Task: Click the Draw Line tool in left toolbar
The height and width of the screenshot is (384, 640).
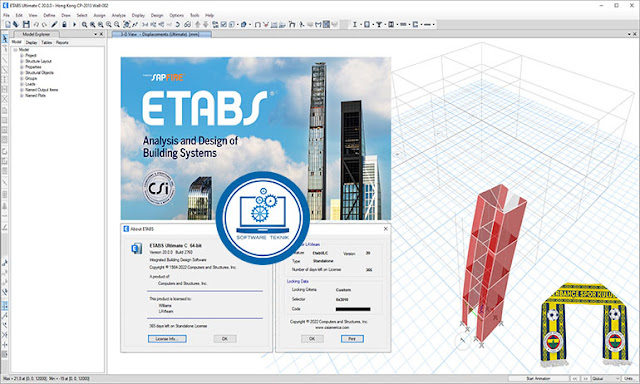Action: (5, 60)
